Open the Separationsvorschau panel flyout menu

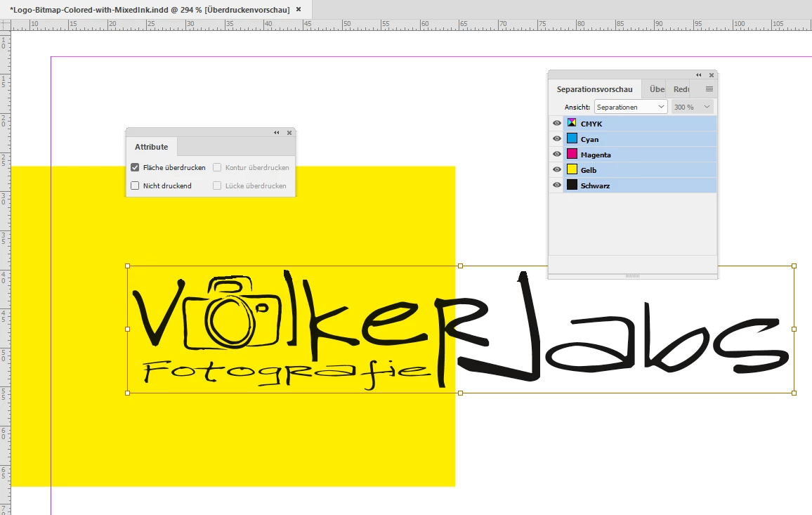click(x=709, y=89)
